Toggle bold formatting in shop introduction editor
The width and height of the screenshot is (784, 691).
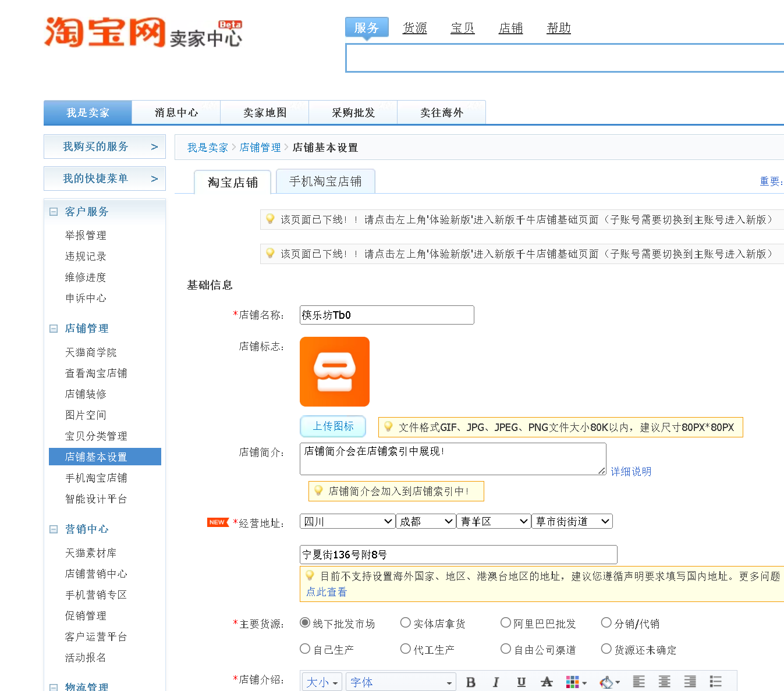click(x=471, y=682)
